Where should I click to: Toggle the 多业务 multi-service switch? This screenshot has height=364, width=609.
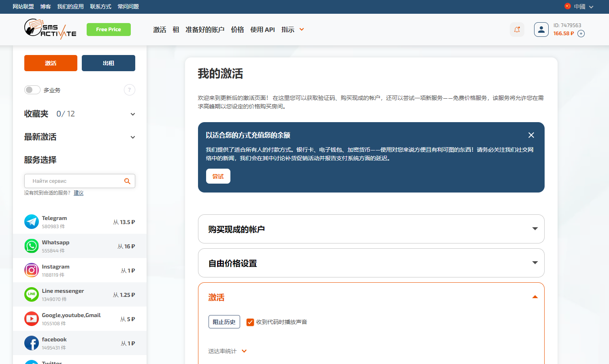pyautogui.click(x=32, y=90)
